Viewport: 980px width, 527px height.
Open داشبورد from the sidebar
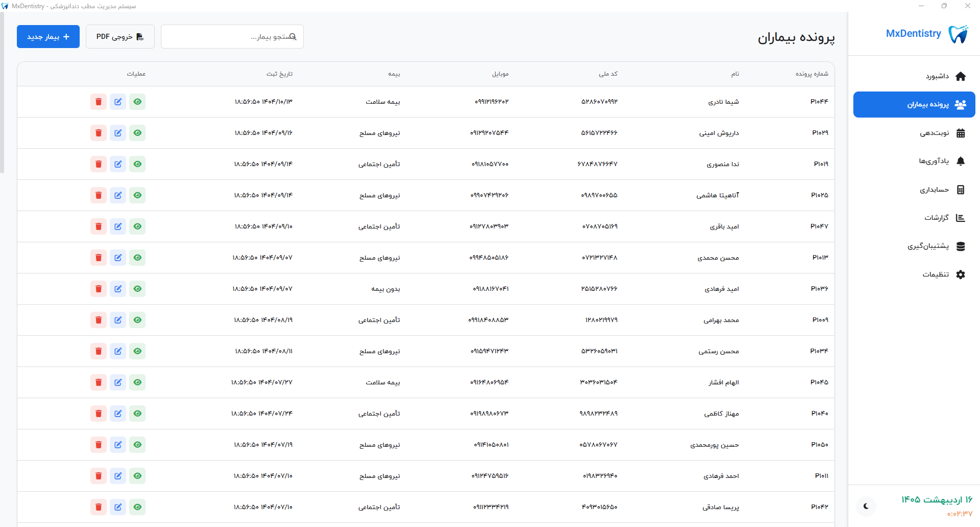click(914, 76)
